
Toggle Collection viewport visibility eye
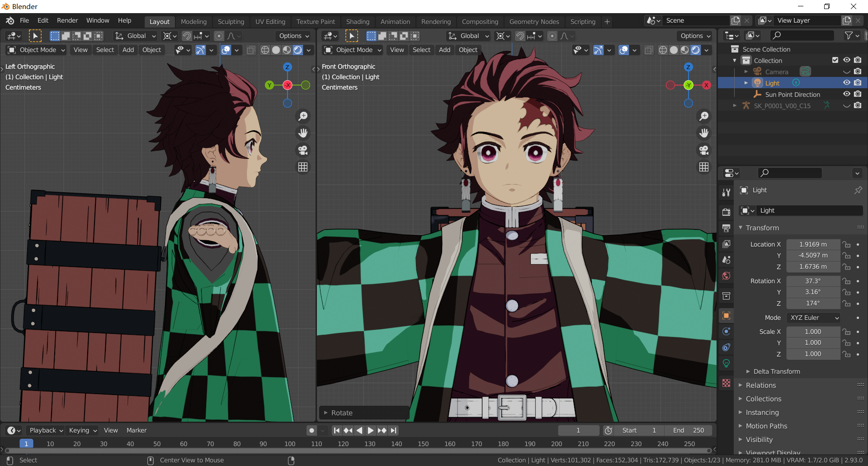[x=847, y=60]
